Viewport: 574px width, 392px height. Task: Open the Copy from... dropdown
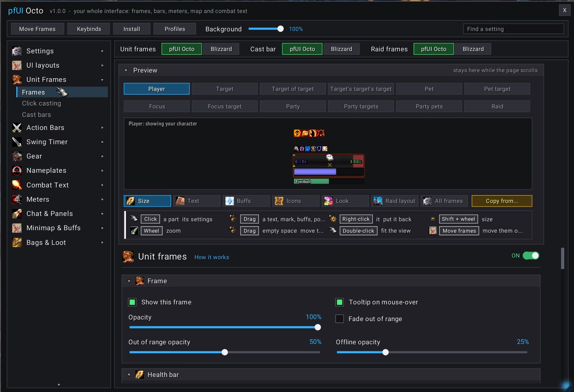pos(502,201)
